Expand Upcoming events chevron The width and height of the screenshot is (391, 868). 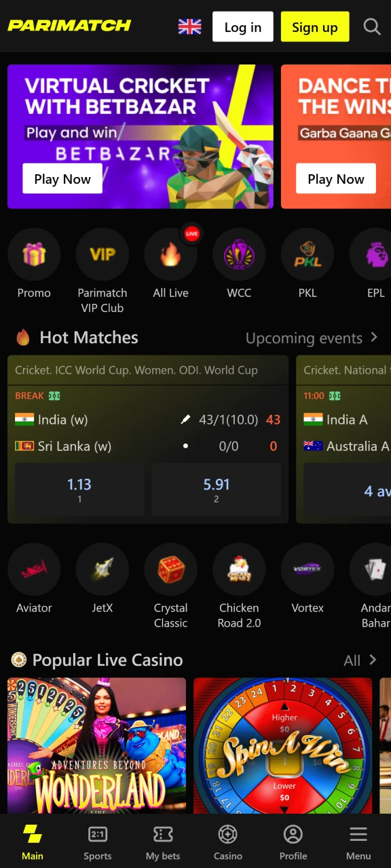pos(374,337)
